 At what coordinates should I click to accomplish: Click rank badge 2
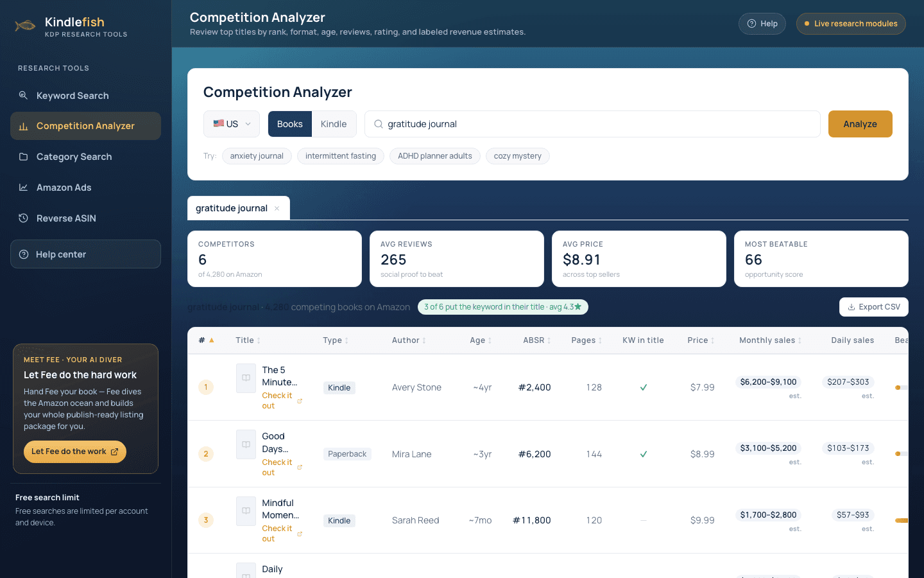coord(206,454)
